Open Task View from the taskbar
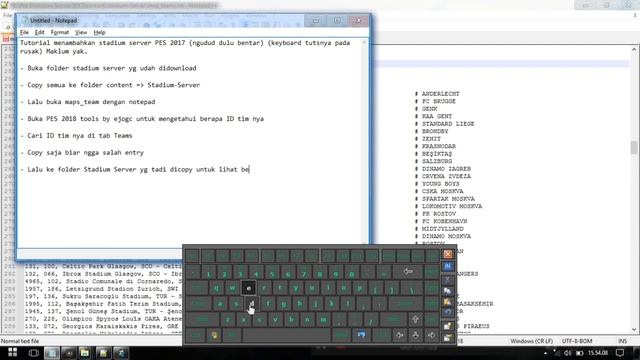Image resolution: width=640 pixels, height=360 pixels. coord(33,353)
